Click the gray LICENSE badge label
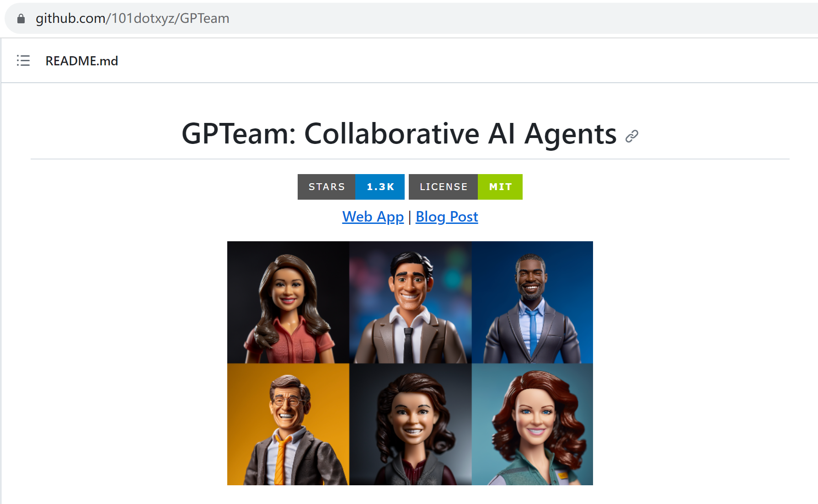The height and width of the screenshot is (504, 818). (x=443, y=187)
